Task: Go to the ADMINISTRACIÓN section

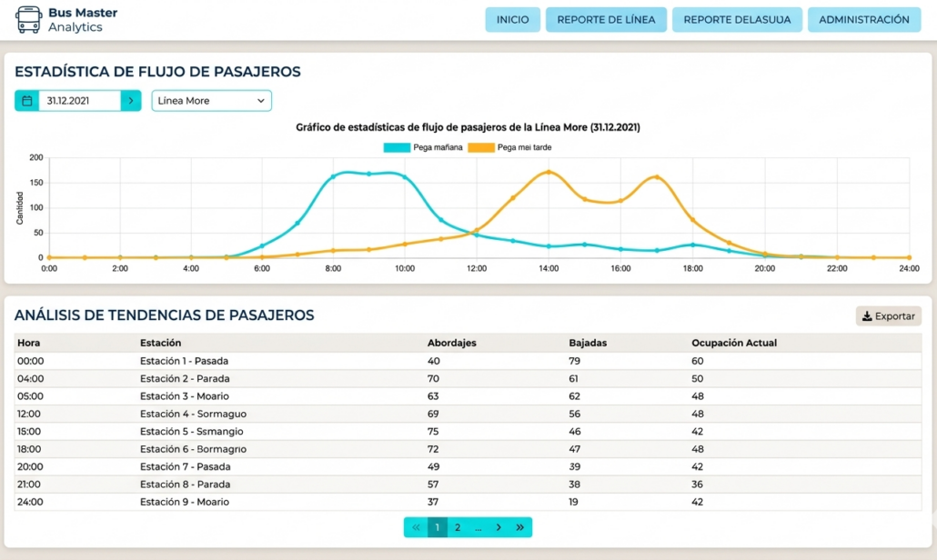Action: click(864, 19)
